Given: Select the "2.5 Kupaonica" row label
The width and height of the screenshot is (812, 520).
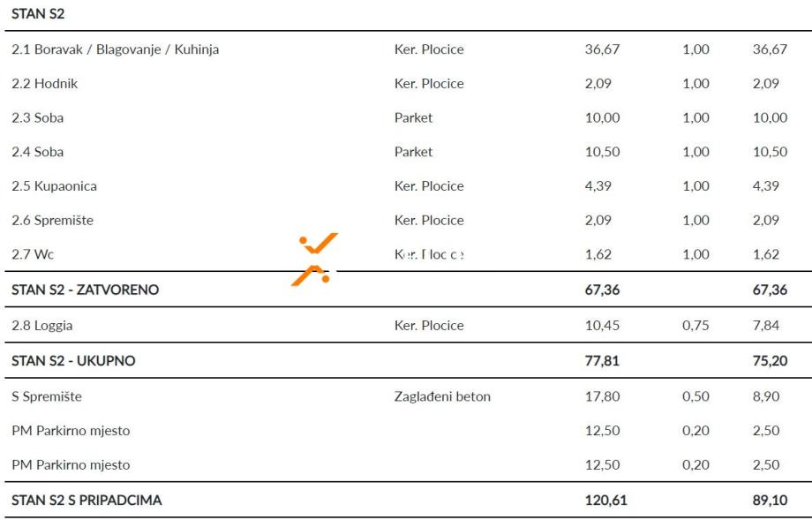Looking at the screenshot, I should [54, 186].
